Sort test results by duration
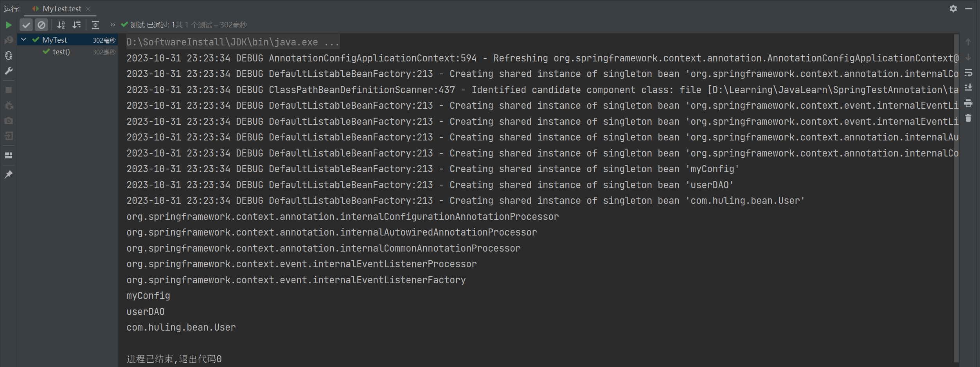The image size is (980, 367). tap(77, 25)
